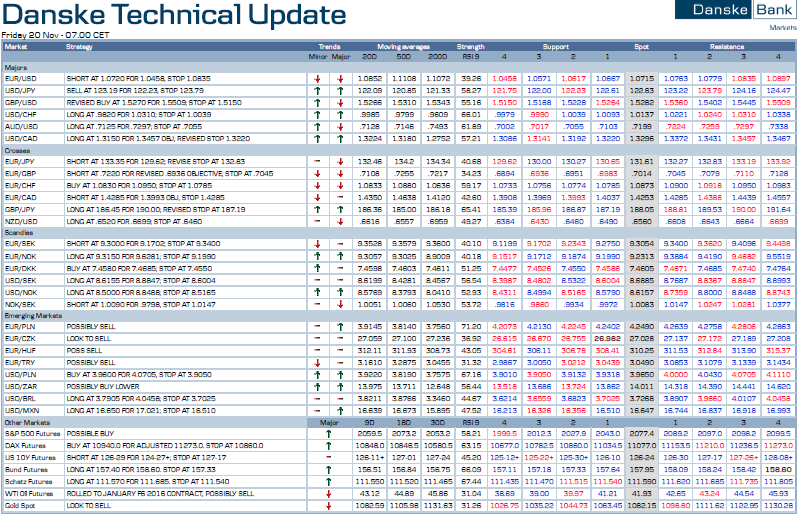The image size is (798, 516).
Task: Click GBP/USD major trend down arrow
Action: [340, 102]
